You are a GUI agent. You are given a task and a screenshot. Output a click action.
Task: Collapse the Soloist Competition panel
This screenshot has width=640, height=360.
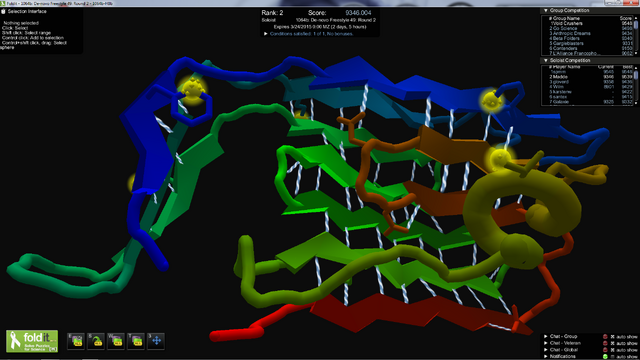pos(546,60)
